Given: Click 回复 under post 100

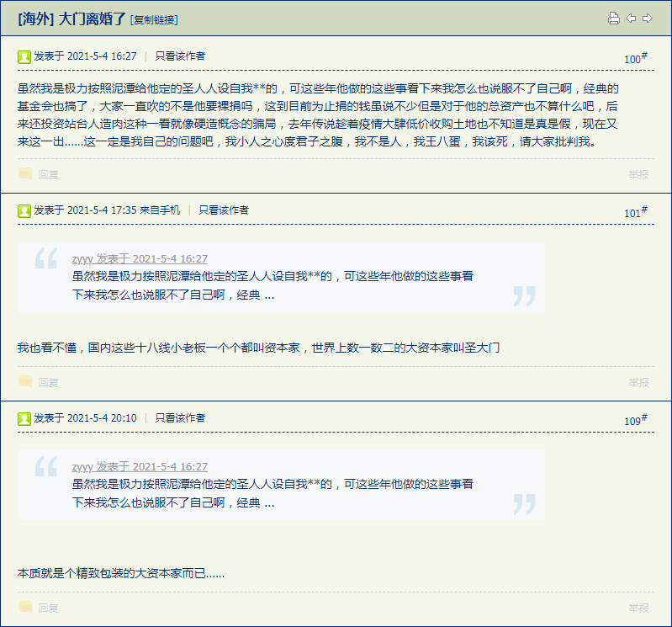Looking at the screenshot, I should pyautogui.click(x=48, y=174).
